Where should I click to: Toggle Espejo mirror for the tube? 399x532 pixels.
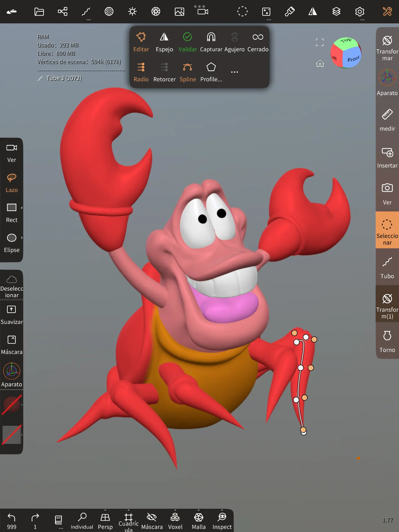point(164,42)
